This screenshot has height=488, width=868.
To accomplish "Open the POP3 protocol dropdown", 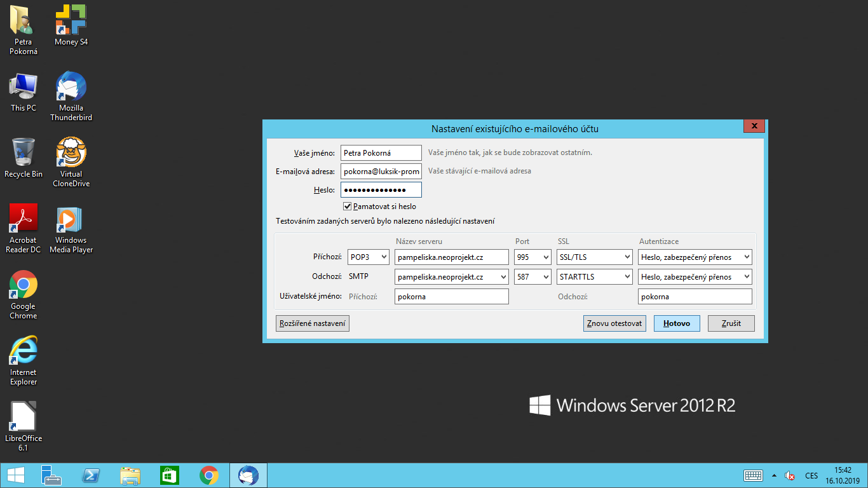I will click(x=368, y=257).
